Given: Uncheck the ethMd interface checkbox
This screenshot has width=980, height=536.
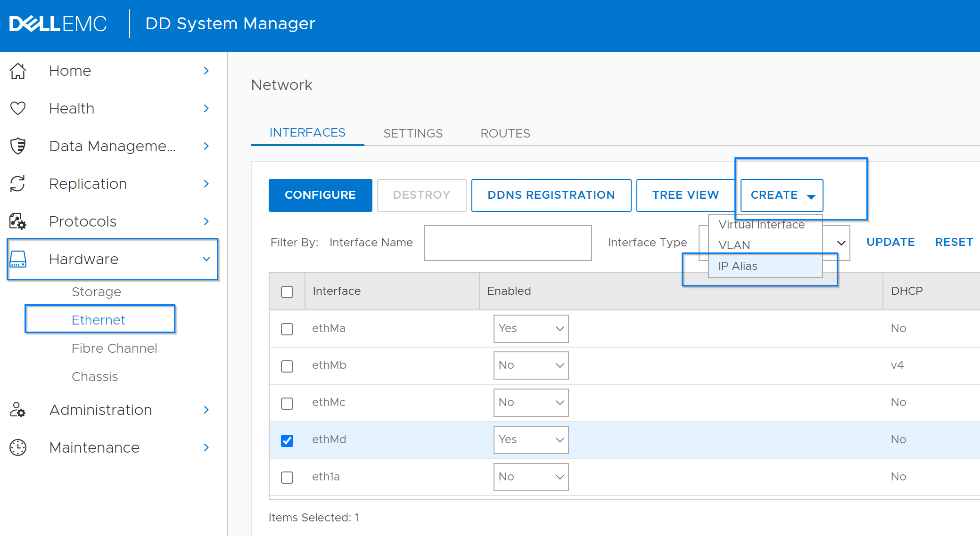Looking at the screenshot, I should [287, 440].
